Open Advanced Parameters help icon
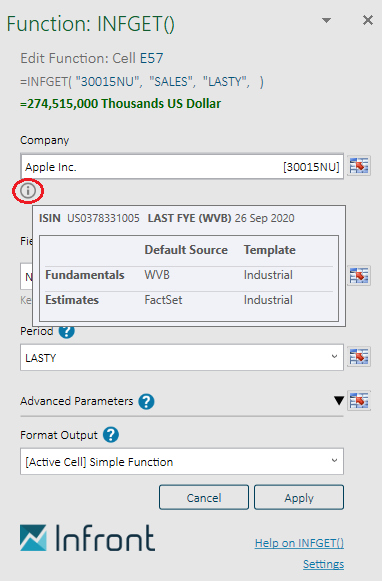Image resolution: width=382 pixels, height=581 pixels. coord(146,401)
